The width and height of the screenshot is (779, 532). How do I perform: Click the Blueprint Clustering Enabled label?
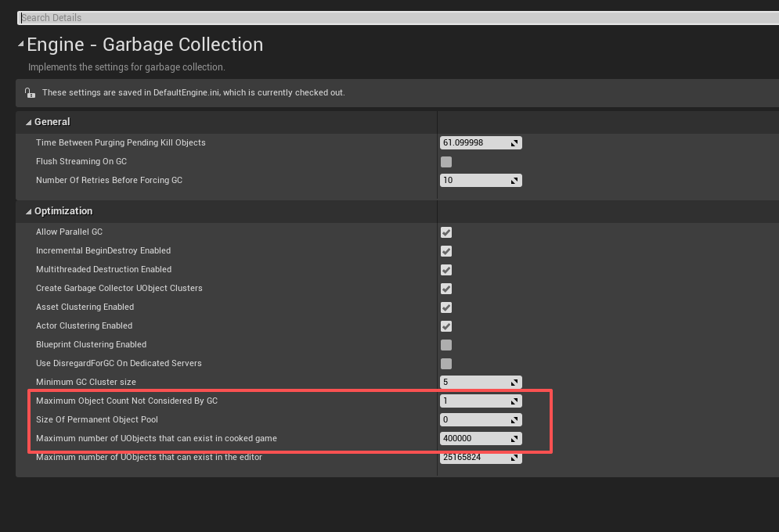(x=92, y=344)
